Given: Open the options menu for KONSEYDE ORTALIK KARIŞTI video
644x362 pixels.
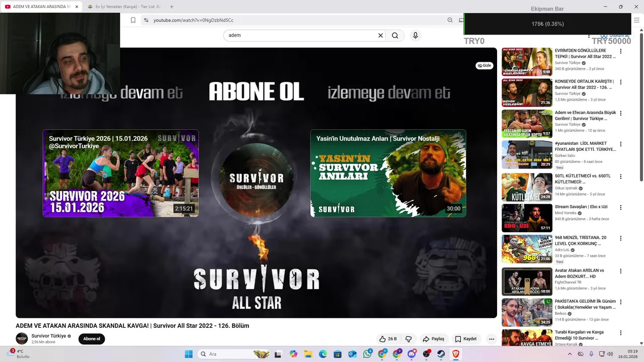Looking at the screenshot, I should point(620,82).
